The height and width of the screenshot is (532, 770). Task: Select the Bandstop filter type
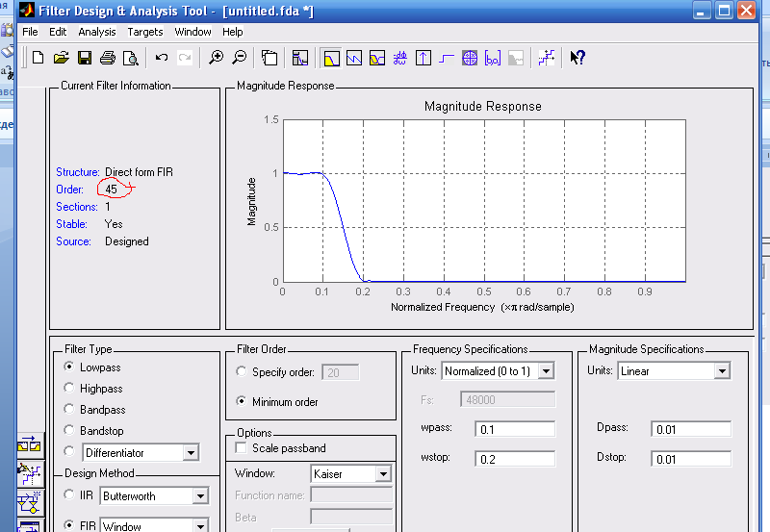click(69, 430)
